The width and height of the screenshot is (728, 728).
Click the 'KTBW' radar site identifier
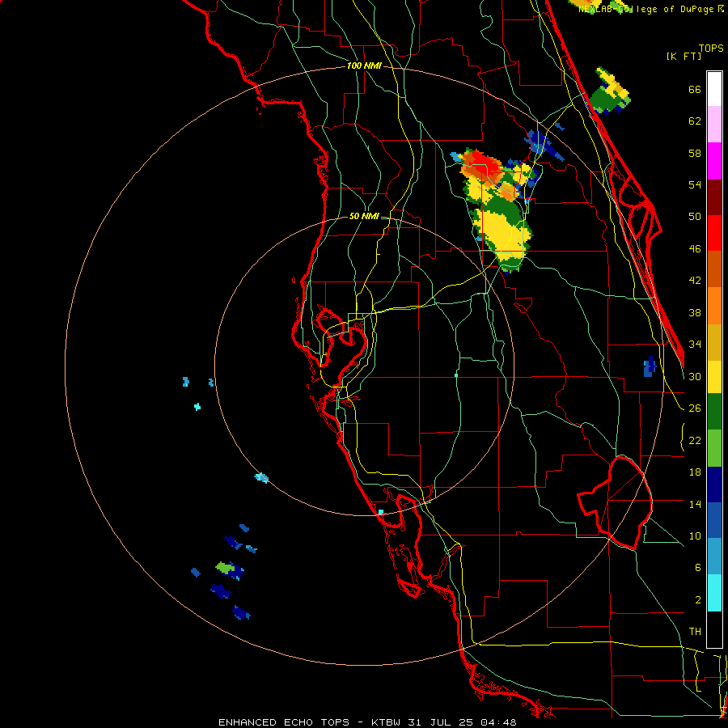pyautogui.click(x=385, y=722)
